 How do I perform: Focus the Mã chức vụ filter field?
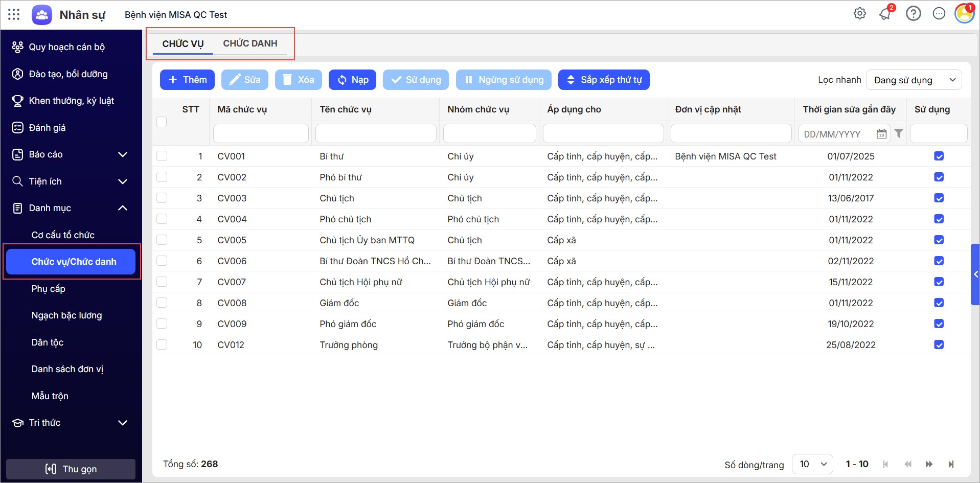261,133
